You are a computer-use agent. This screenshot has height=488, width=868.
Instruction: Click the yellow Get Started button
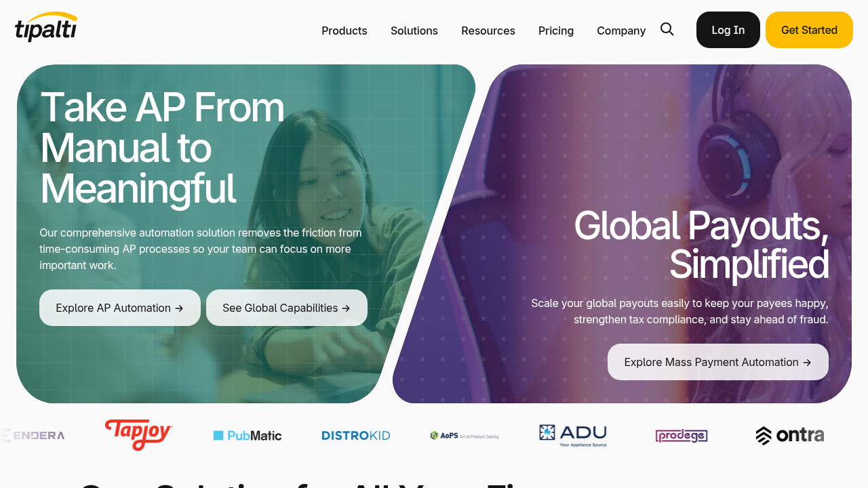[809, 30]
